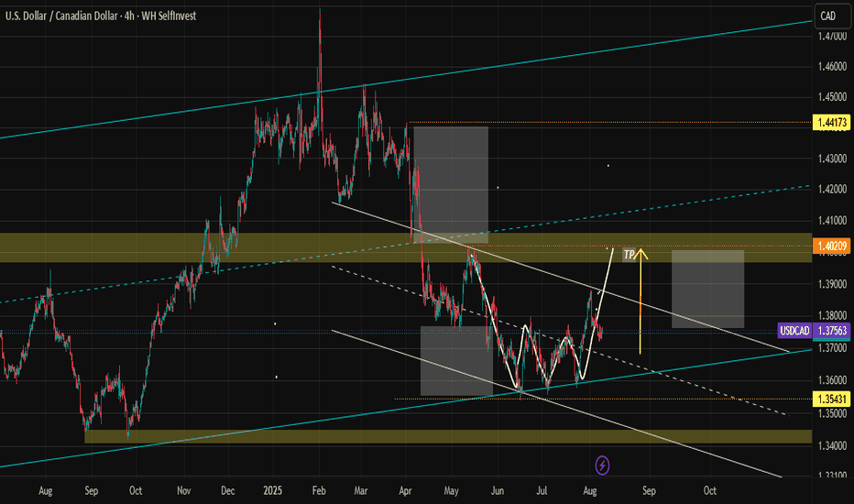Click the 1.36000 price axis value
The image size is (854, 504).
(x=832, y=379)
